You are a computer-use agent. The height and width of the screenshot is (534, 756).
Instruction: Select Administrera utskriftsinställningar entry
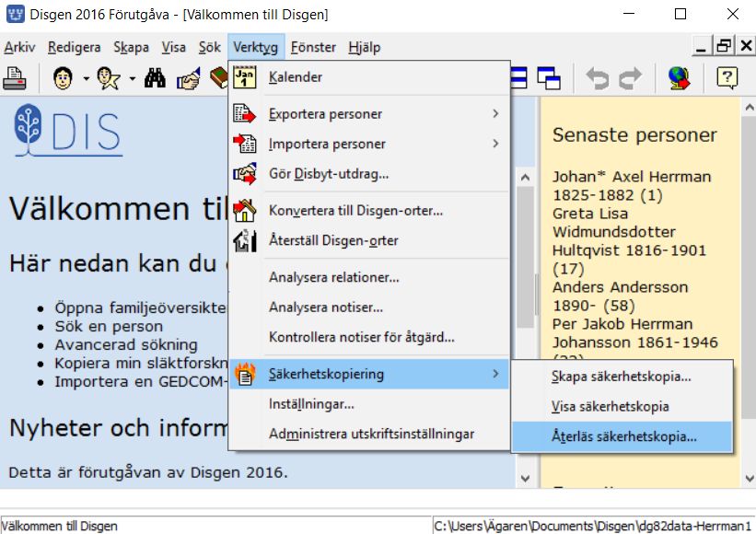[x=369, y=434]
